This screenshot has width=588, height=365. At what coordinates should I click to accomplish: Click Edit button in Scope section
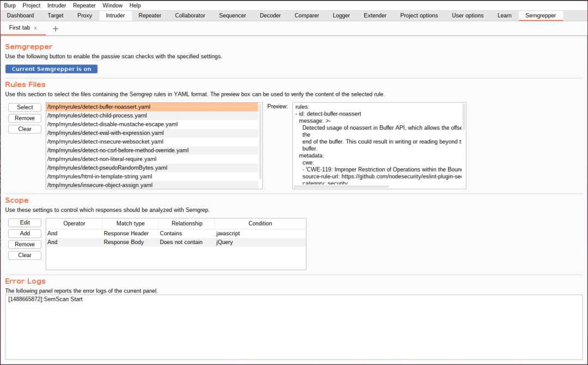tap(24, 223)
